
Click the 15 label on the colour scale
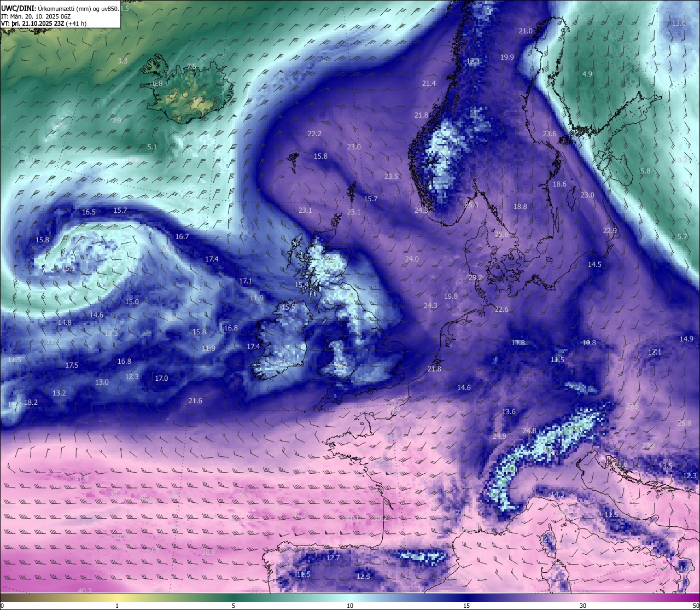point(466,606)
